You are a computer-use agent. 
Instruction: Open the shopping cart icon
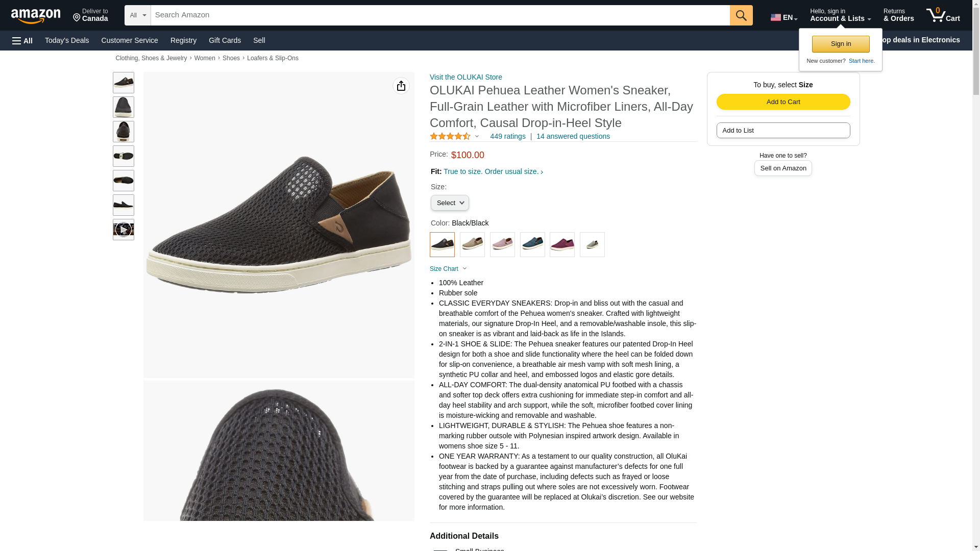pyautogui.click(x=942, y=15)
